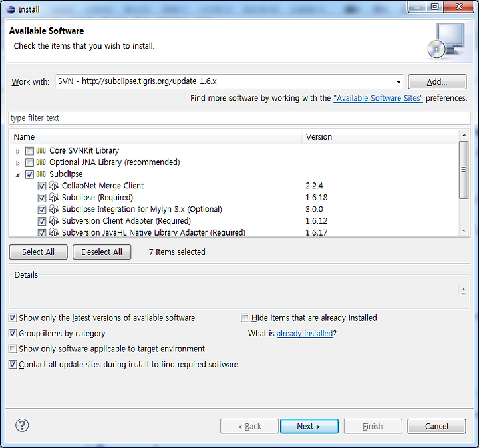Screen dimensions: 479x448
Task: Click the version value 3.0.0
Action: [314, 209]
